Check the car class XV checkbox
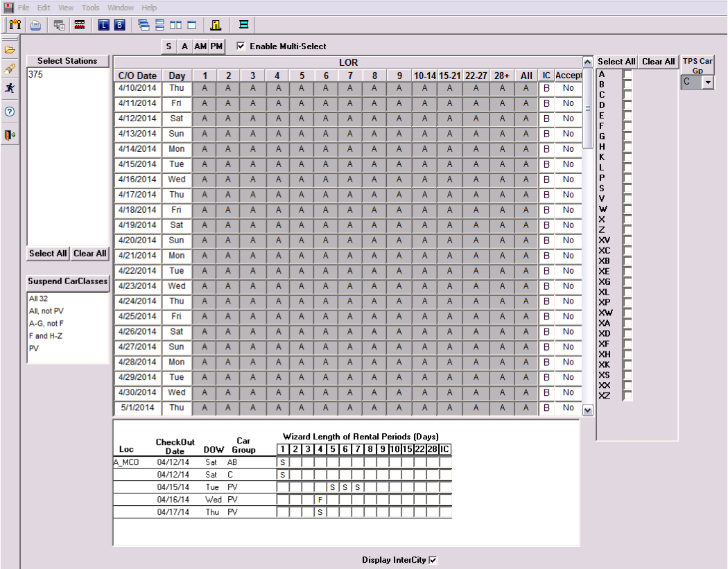Image resolution: width=728 pixels, height=569 pixels. tap(627, 240)
